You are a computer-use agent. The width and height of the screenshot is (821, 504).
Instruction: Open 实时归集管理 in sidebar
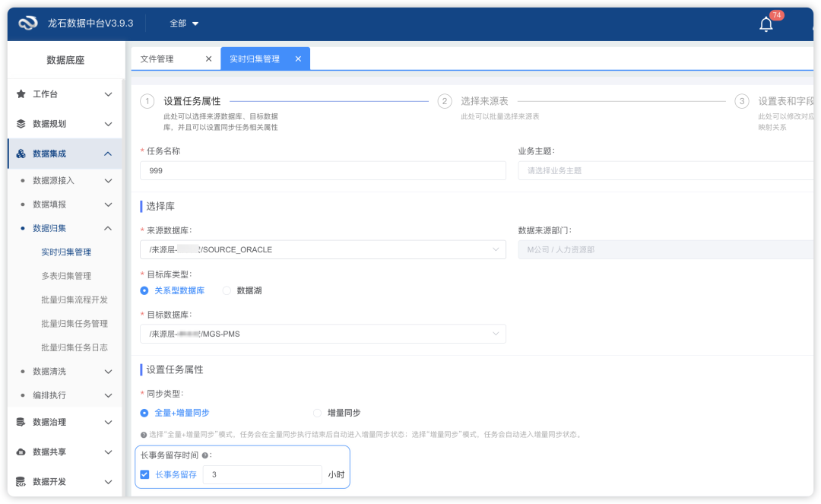[66, 252]
